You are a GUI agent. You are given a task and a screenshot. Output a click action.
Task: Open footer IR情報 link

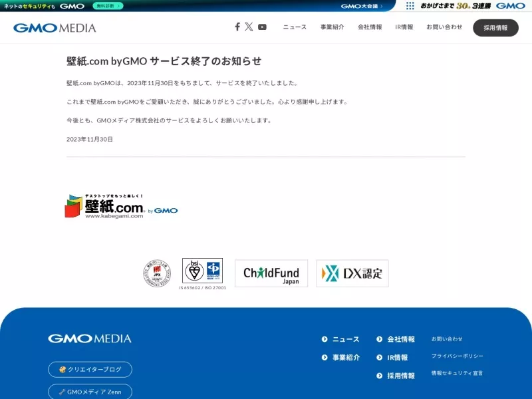pyautogui.click(x=397, y=358)
